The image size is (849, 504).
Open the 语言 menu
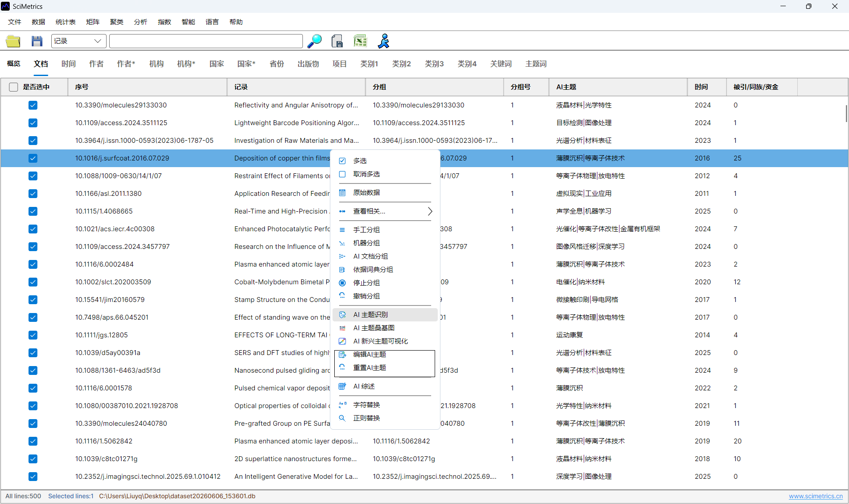tap(212, 22)
